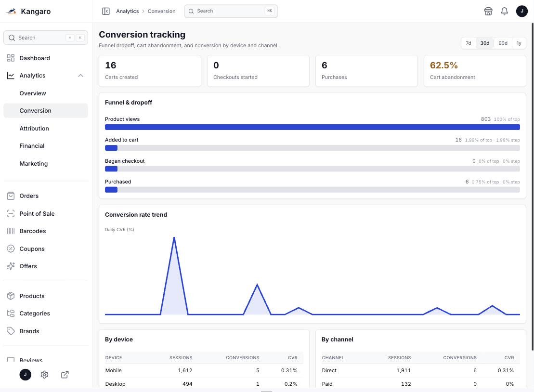The image size is (534, 392).
Task: Click Analytics breadcrumb link
Action: [128, 11]
